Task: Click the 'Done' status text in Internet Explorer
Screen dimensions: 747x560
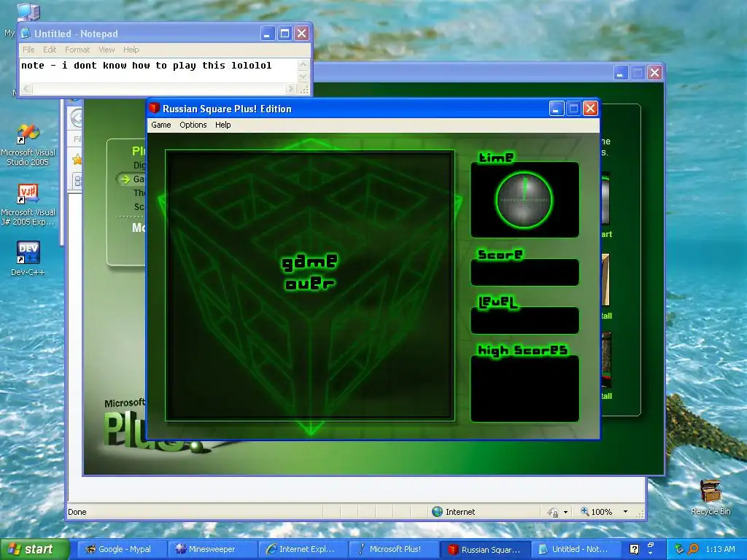Action: click(77, 512)
